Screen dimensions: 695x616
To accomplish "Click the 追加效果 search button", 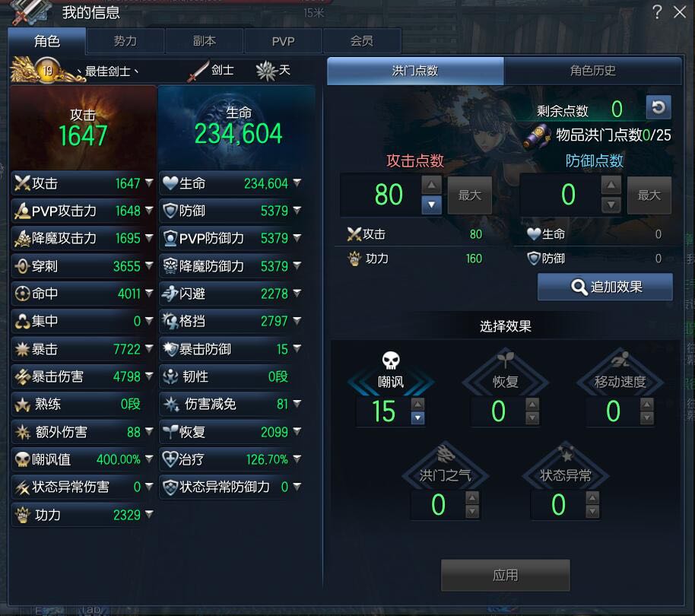I will [x=605, y=287].
